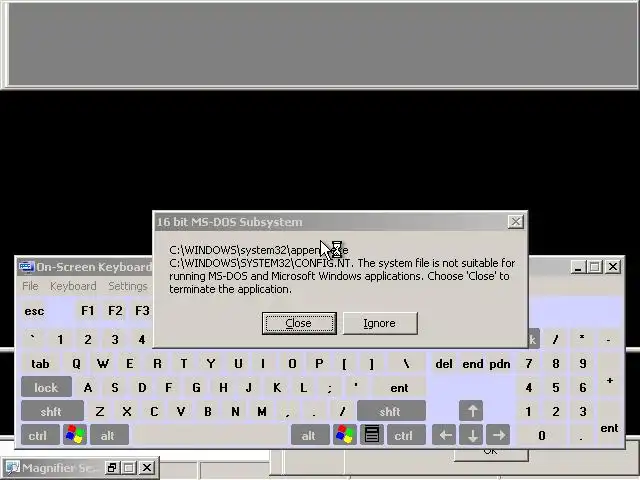Tap the semicolon key
The width and height of the screenshot is (640, 480).
point(329,387)
